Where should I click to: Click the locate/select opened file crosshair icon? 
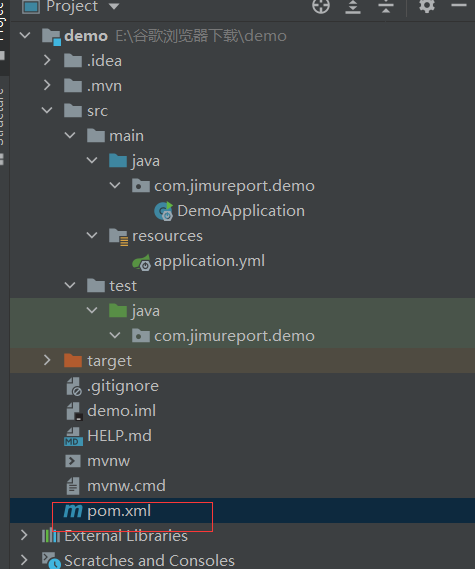tap(321, 5)
